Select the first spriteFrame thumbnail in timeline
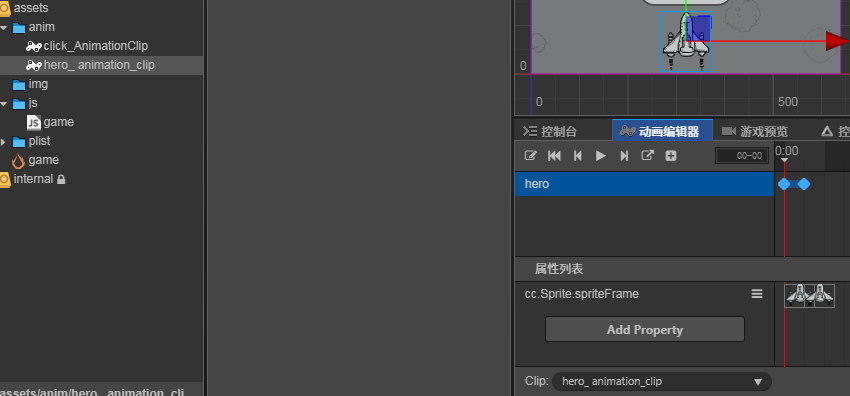This screenshot has height=396, width=850. tap(794, 296)
